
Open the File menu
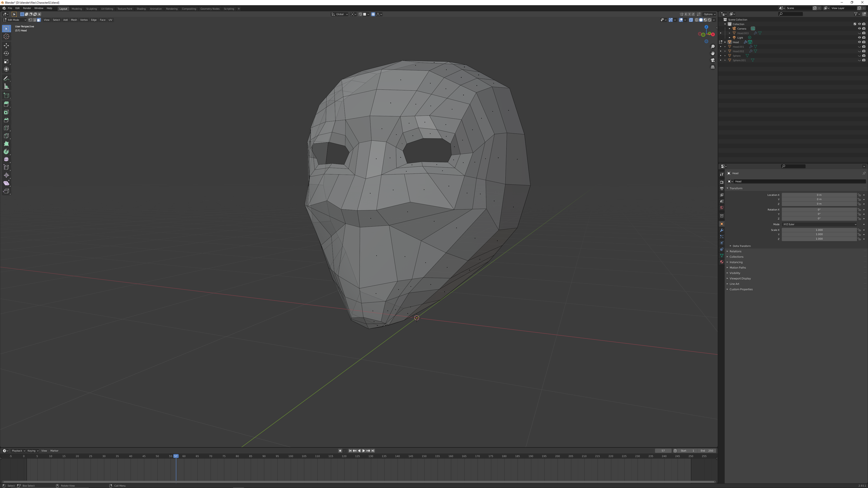pyautogui.click(x=10, y=8)
